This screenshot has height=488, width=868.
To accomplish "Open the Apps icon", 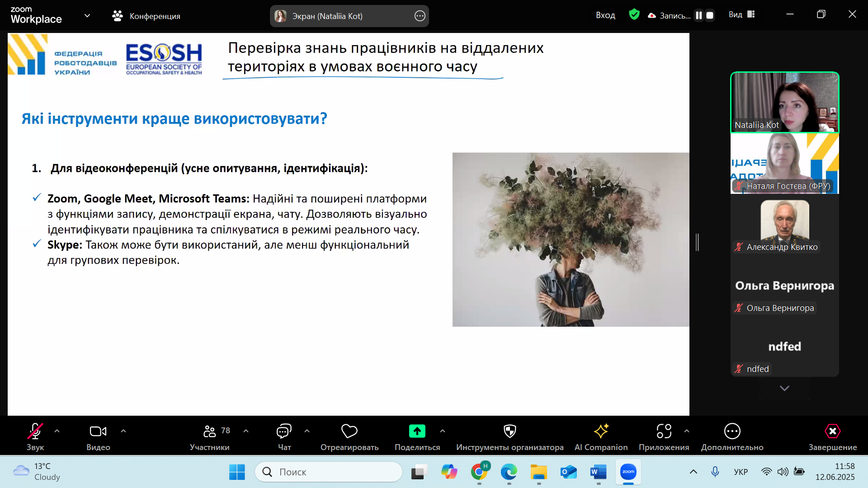I will point(664,432).
